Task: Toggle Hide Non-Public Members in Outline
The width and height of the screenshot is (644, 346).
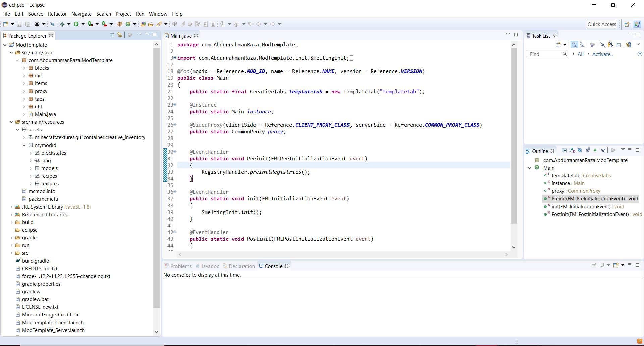Action: click(x=595, y=150)
